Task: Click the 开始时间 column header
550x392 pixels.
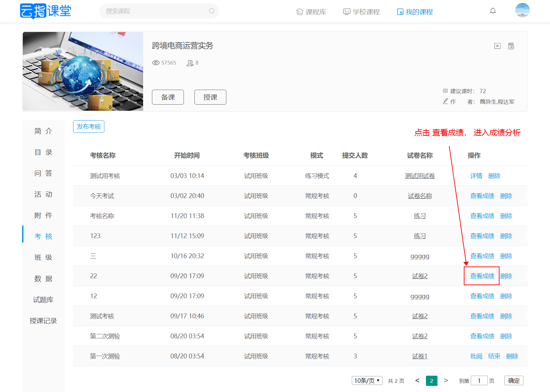Action: [187, 156]
